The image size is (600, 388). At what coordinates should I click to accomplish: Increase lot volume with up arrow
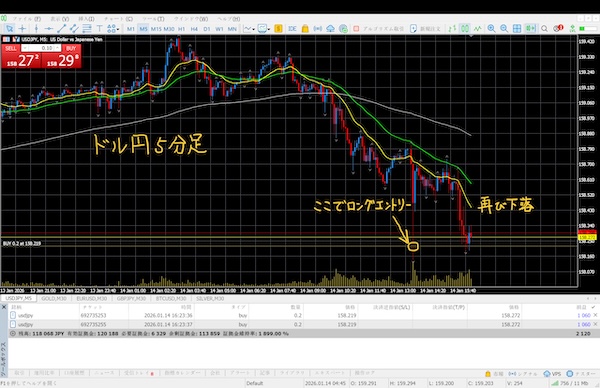click(x=58, y=48)
